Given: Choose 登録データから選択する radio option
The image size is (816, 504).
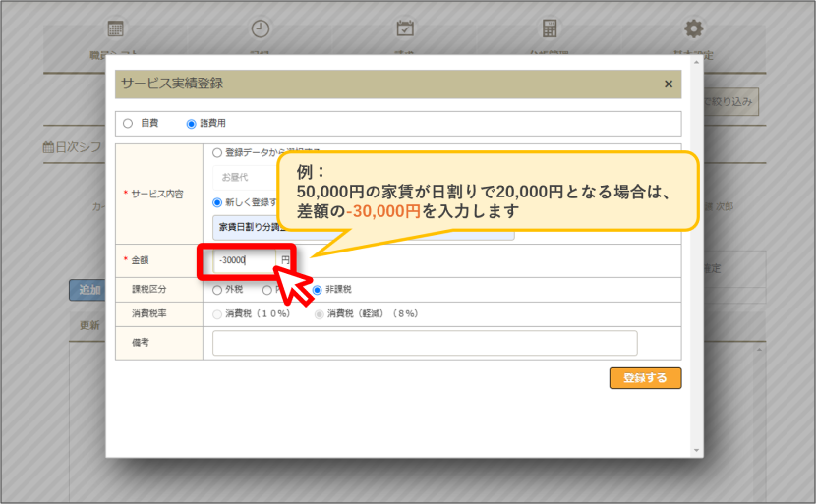Looking at the screenshot, I should coord(217,153).
